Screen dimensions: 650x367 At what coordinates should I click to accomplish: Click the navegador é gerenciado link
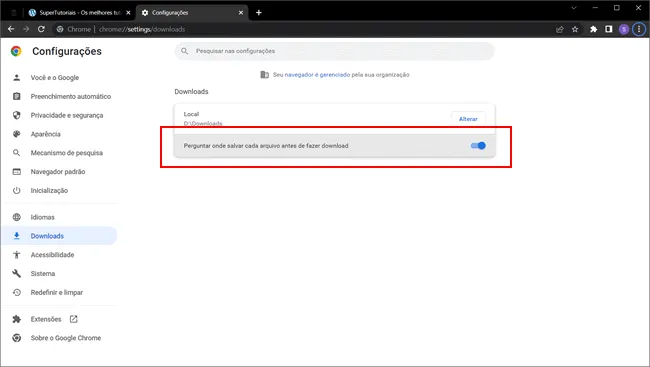(317, 75)
